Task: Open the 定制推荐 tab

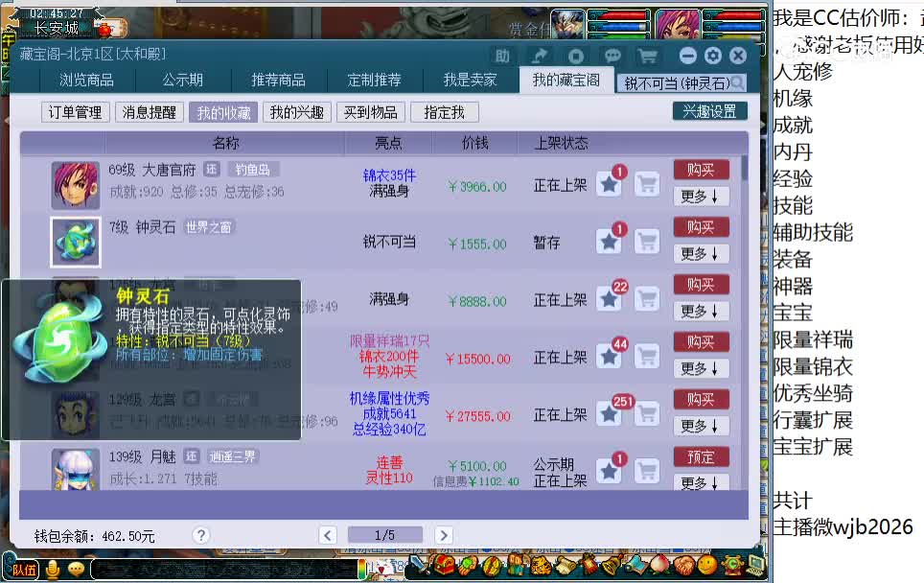Action: (374, 81)
